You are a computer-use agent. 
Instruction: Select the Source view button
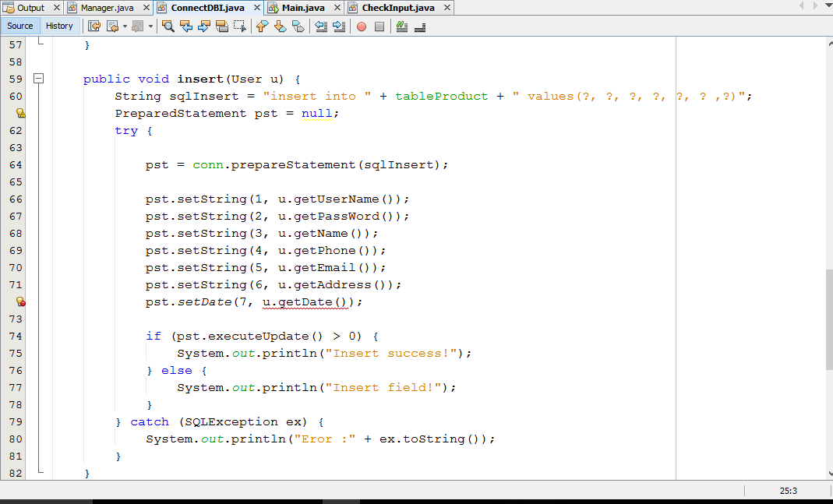(20, 26)
